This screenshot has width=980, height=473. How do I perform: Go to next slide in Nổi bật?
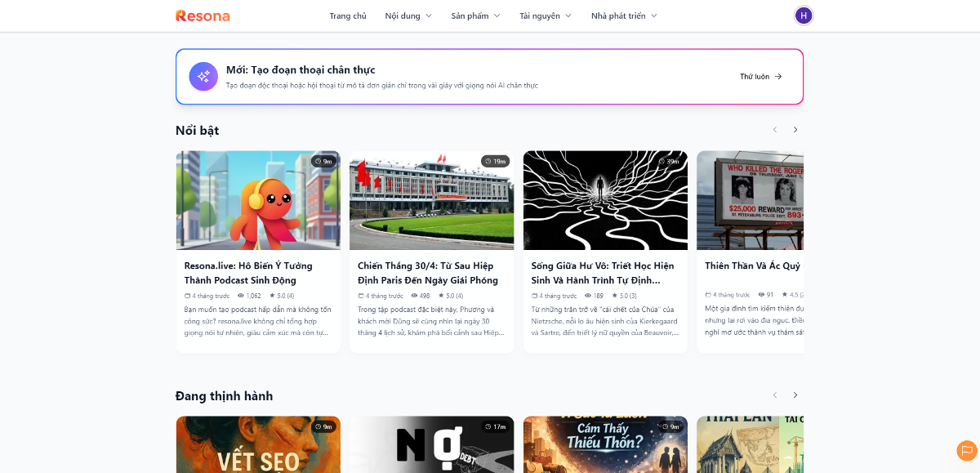(795, 130)
